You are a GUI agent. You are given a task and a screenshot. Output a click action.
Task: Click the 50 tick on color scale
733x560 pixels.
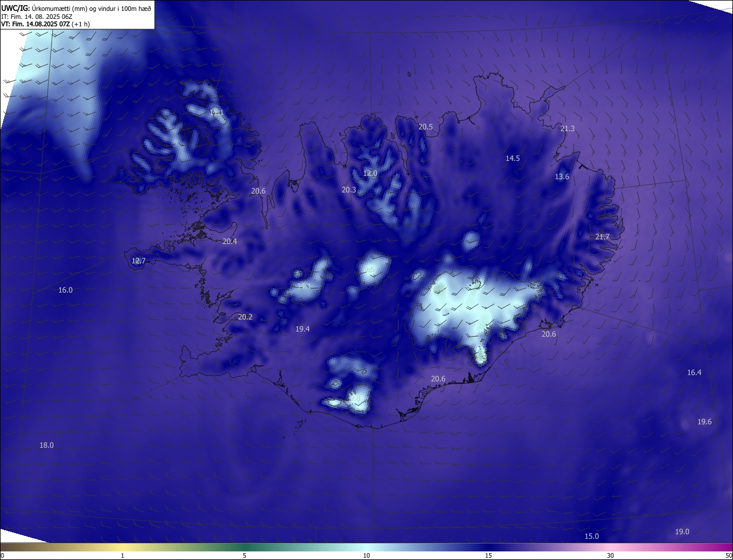coord(728,555)
